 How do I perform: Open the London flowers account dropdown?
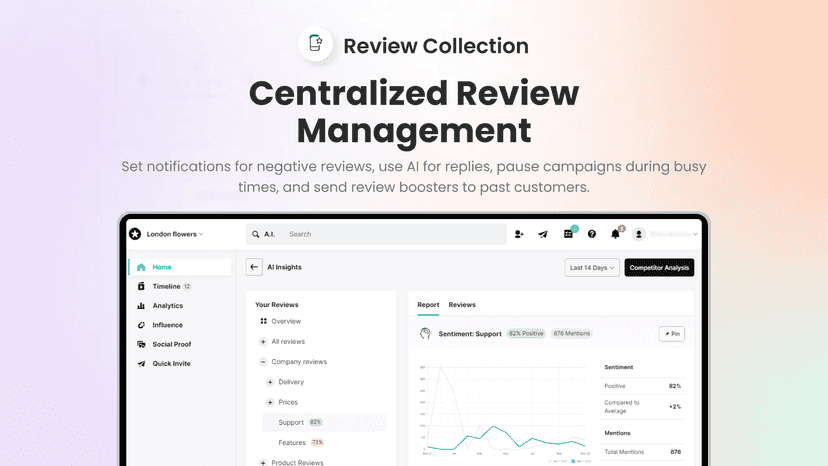(175, 234)
